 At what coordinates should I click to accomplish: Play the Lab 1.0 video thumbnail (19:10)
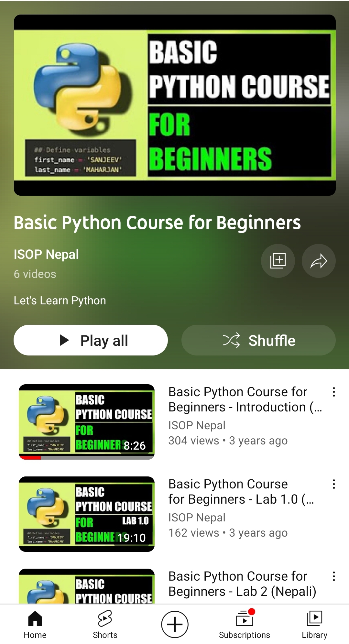[87, 514]
